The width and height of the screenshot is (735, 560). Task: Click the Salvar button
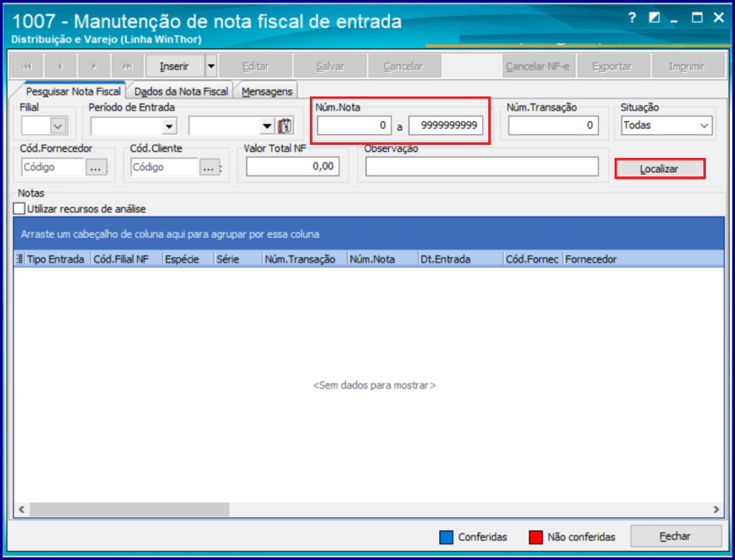(x=330, y=66)
